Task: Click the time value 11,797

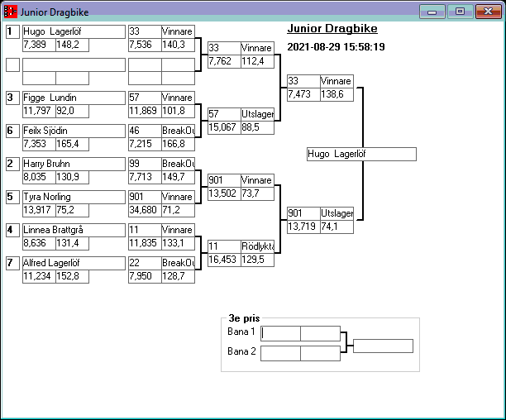Action: (39, 111)
